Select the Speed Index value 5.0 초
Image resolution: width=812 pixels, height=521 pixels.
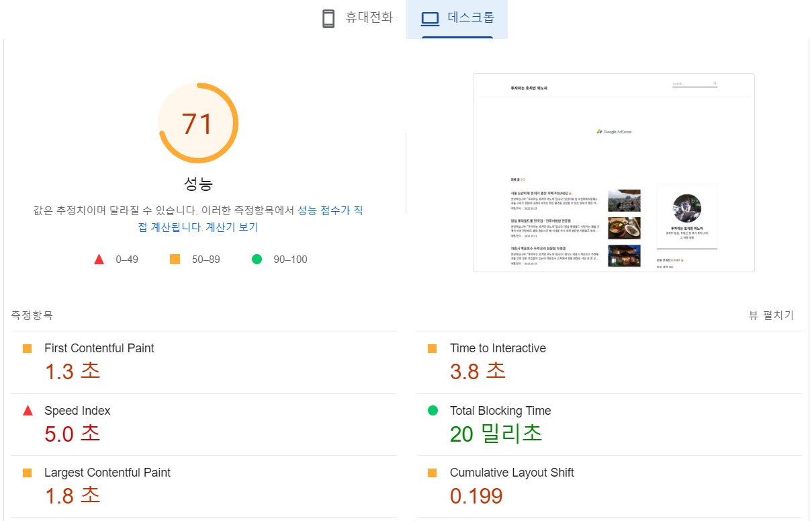[71, 434]
